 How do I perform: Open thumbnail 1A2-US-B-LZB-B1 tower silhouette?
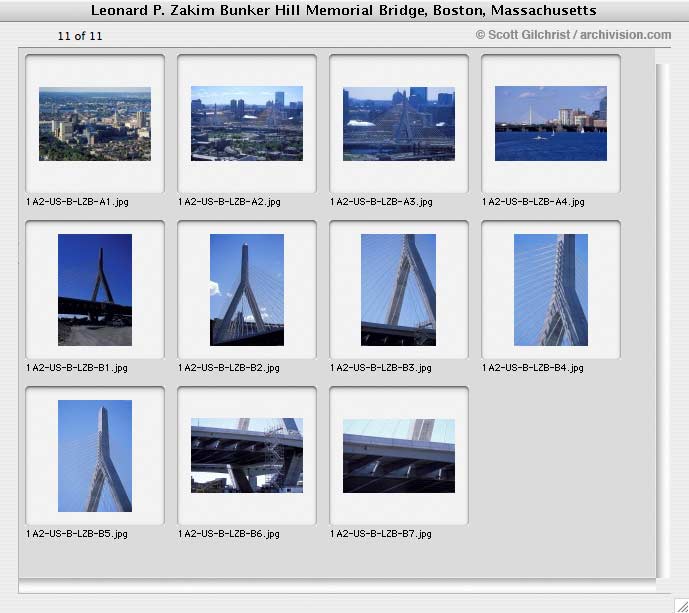pyautogui.click(x=95, y=290)
